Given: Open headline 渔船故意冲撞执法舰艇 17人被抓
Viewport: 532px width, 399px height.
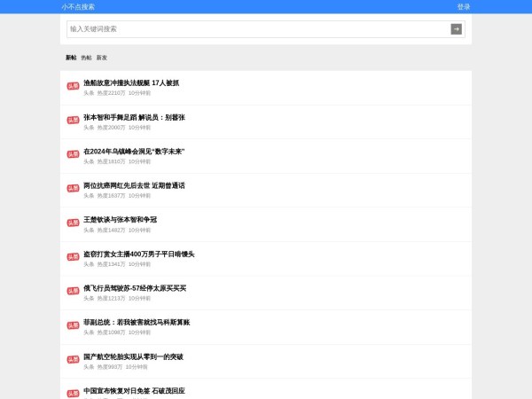Looking at the screenshot, I should click(x=131, y=82).
